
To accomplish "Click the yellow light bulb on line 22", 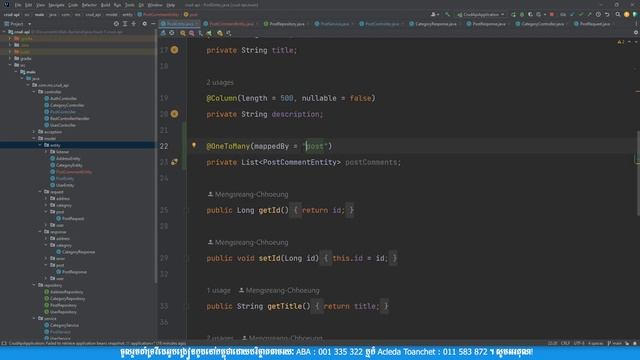I will (x=194, y=145).
